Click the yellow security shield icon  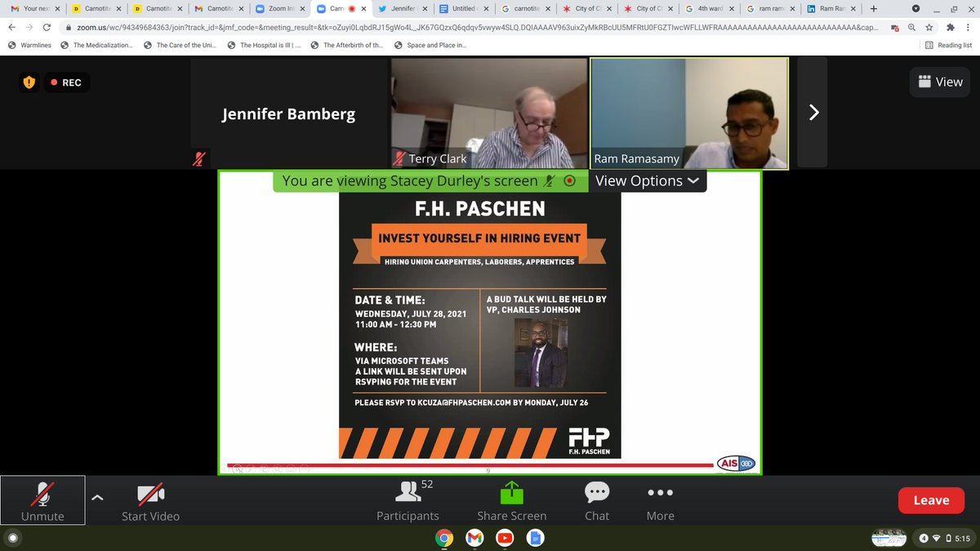(x=29, y=82)
